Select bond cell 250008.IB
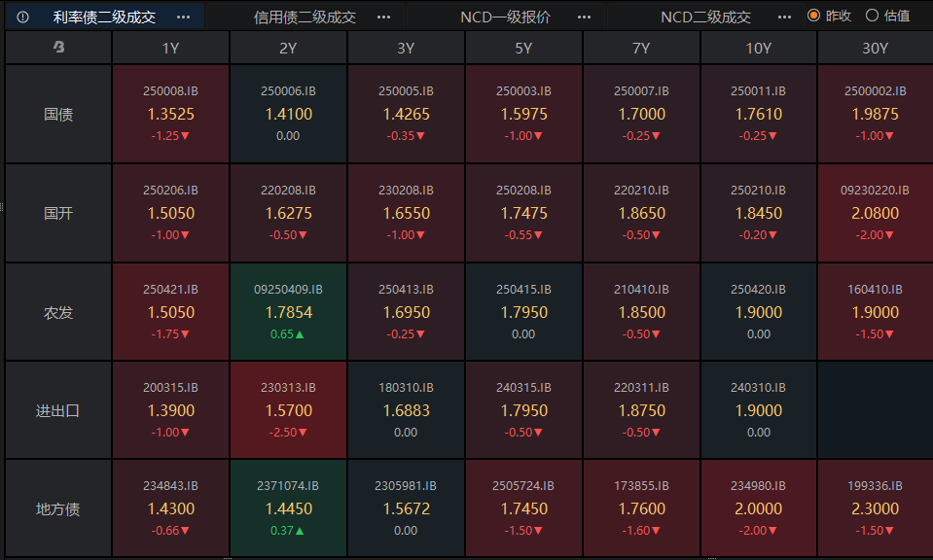Image resolution: width=933 pixels, height=560 pixels. [x=170, y=114]
